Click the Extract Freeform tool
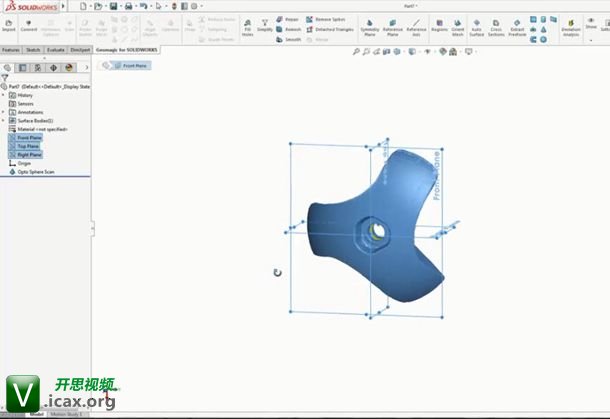 (x=517, y=28)
